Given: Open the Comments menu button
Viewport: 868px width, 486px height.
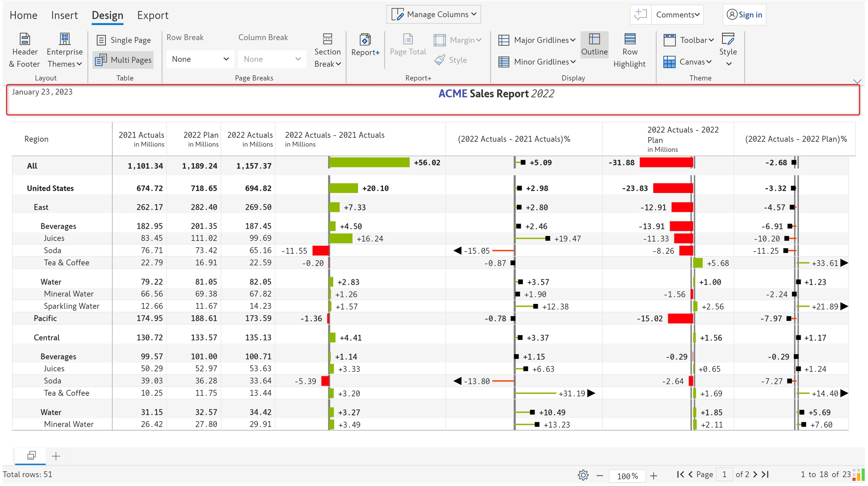Looking at the screenshot, I should 677,15.
